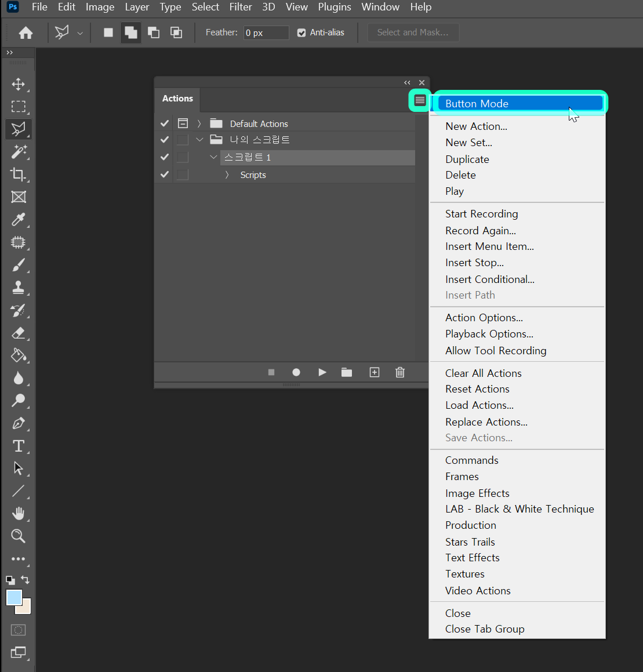
Task: Toggle checkmark for 나의 스크립트 set
Action: (164, 140)
